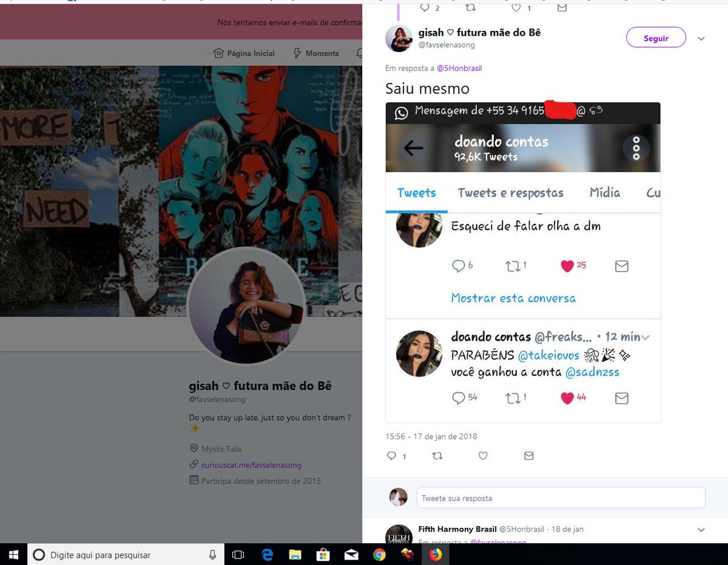This screenshot has height=565, width=728.
Task: Click the Mystic Falls location text
Action: coord(221,449)
